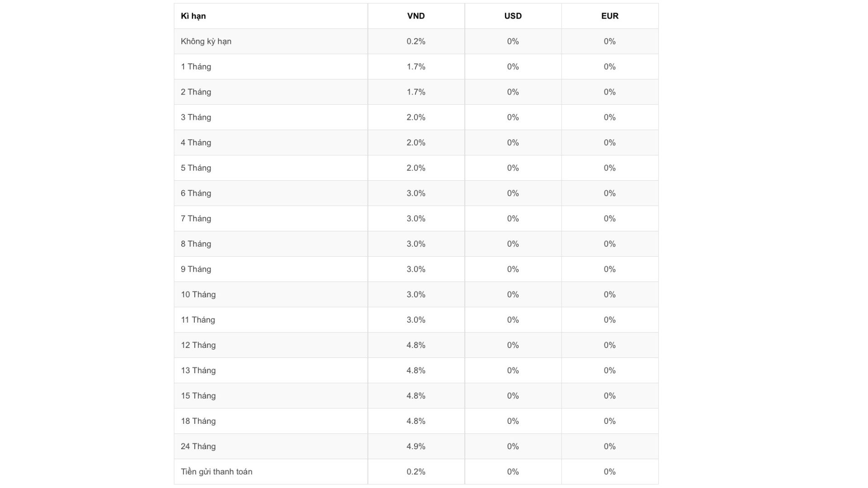Click the VND column header
Screen dimensions: 868x488
coord(416,16)
